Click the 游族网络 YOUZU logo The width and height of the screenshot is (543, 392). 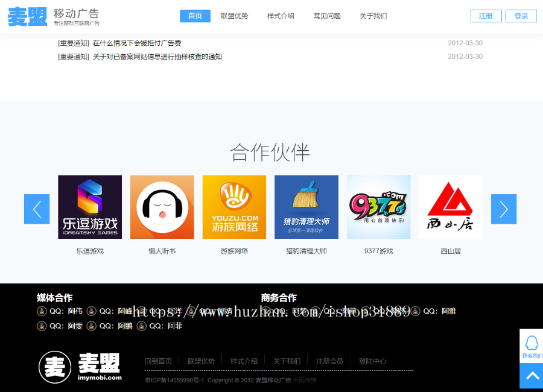pos(234,207)
